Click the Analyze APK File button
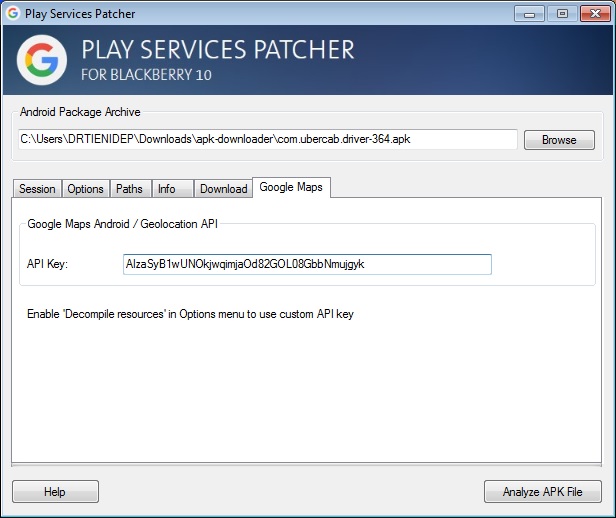Image resolution: width=616 pixels, height=518 pixels. pos(543,492)
